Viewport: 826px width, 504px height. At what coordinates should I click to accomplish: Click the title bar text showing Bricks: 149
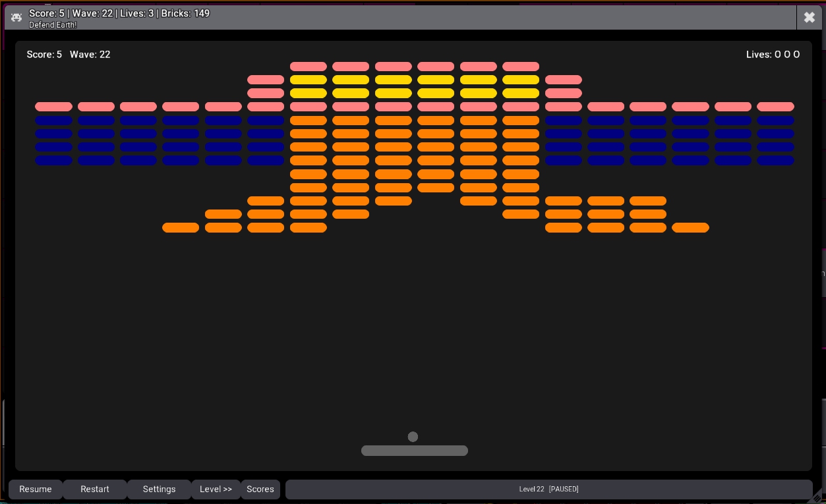click(185, 13)
